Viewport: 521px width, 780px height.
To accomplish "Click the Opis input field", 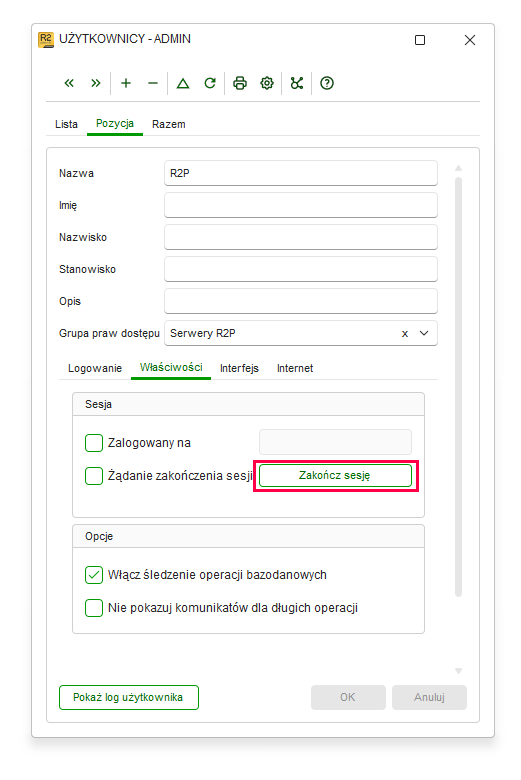I will (301, 301).
